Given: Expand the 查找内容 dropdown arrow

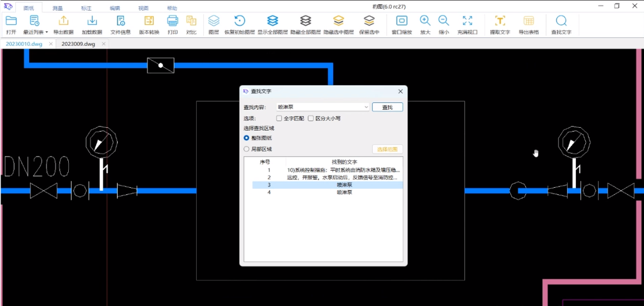Looking at the screenshot, I should (366, 107).
